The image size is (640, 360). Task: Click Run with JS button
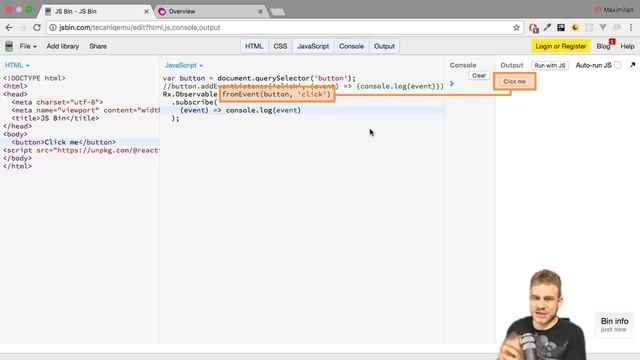550,65
